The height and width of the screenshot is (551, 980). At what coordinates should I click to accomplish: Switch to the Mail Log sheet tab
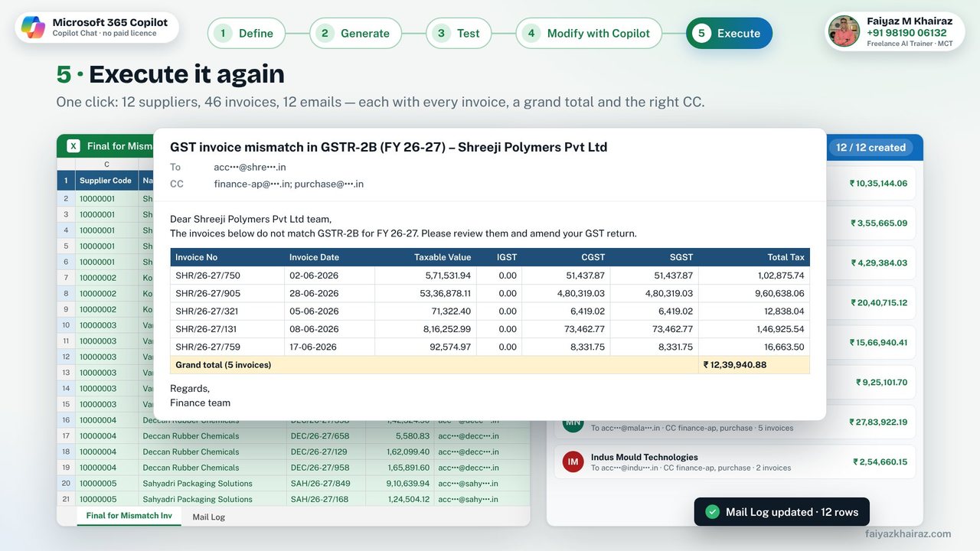(x=208, y=517)
